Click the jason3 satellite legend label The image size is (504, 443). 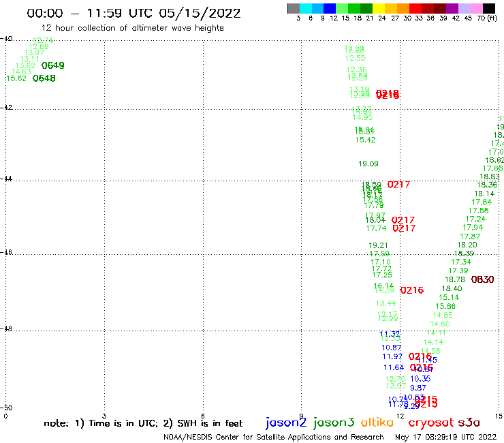click(334, 423)
